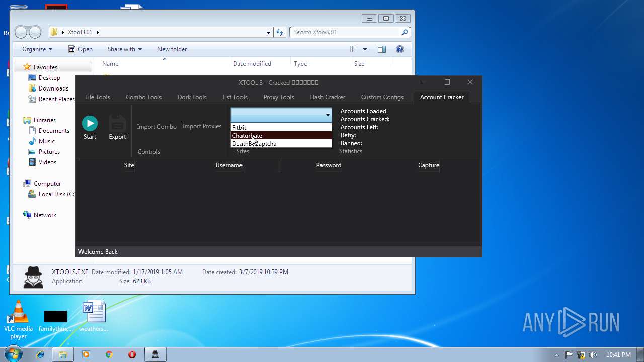
Task: Select Fitbit from the sites list
Action: pyautogui.click(x=281, y=128)
